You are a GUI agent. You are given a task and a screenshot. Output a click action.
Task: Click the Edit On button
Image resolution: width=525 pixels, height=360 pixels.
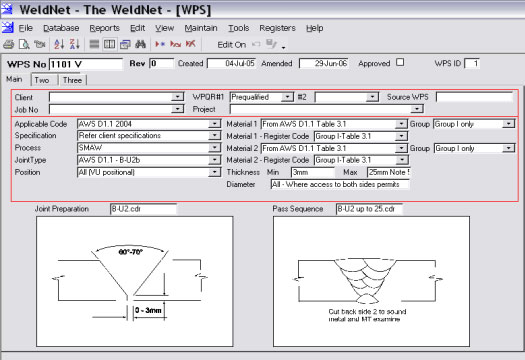(231, 45)
